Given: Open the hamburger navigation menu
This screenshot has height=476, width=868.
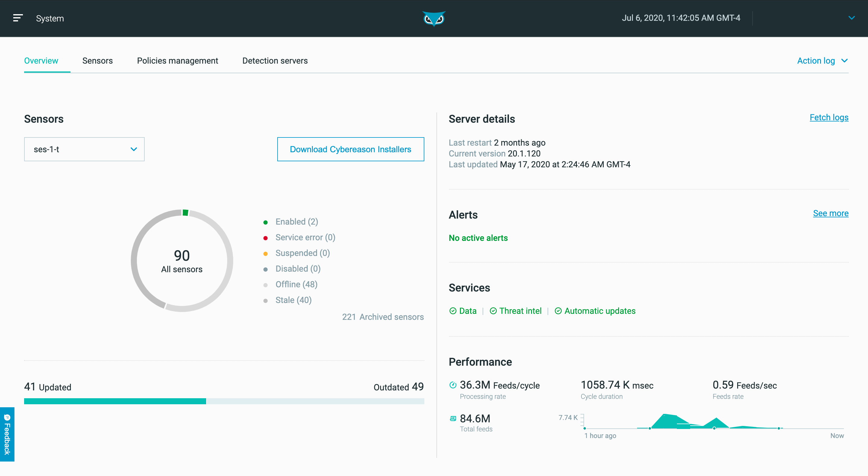Looking at the screenshot, I should [17, 18].
